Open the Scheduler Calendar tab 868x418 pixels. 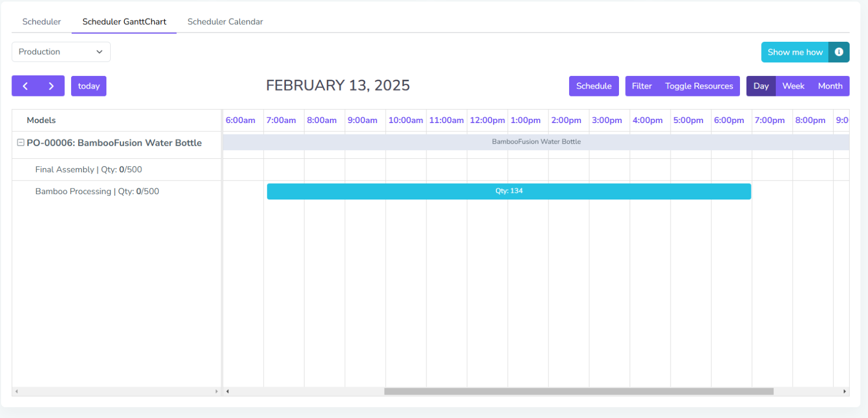coord(225,22)
